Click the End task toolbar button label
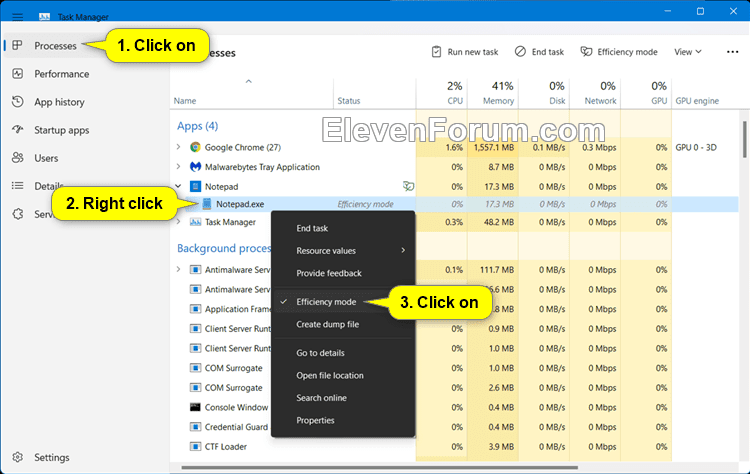750x474 pixels. [x=548, y=52]
